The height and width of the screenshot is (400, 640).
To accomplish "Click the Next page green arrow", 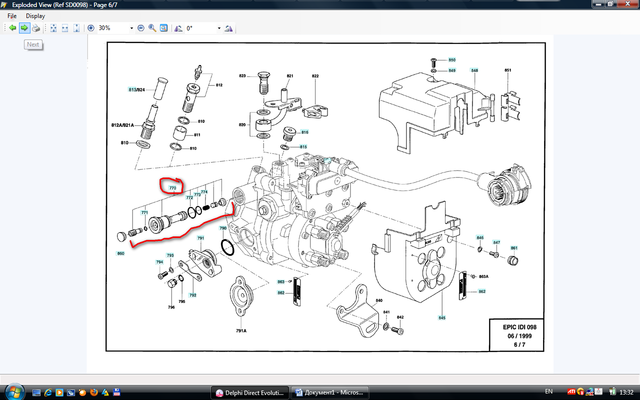I will tap(24, 28).
